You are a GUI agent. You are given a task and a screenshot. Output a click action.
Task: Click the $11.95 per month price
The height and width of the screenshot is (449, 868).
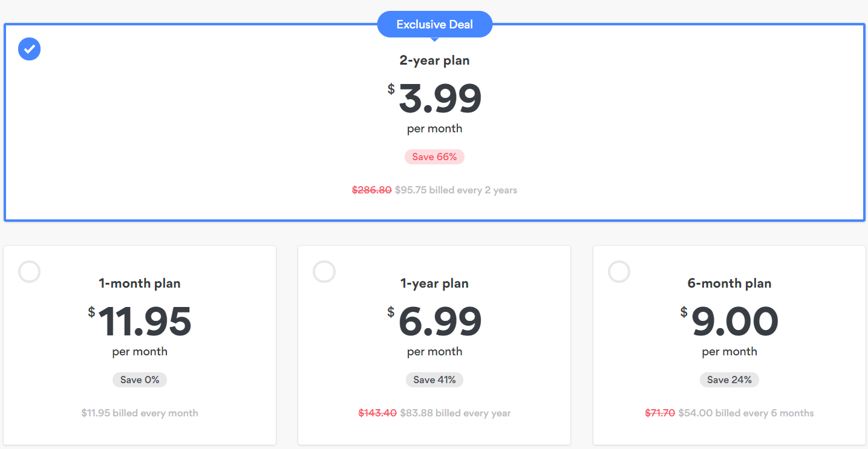tap(144, 322)
